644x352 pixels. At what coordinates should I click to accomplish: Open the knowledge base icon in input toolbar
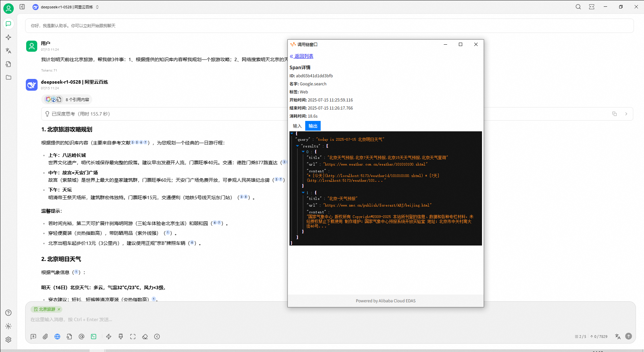pos(69,337)
